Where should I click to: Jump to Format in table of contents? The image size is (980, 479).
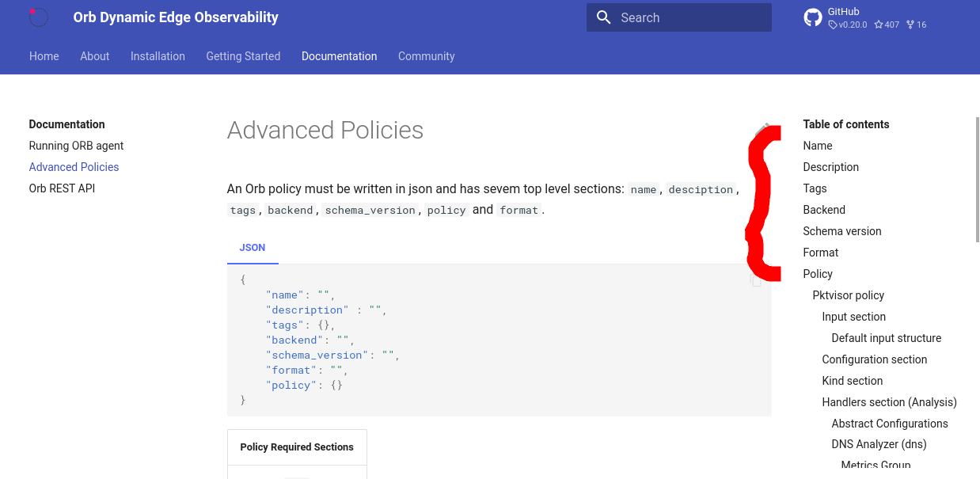821,253
